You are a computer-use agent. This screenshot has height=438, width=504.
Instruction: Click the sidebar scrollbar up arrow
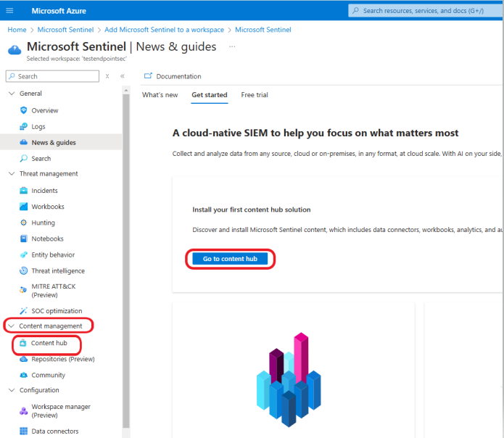[x=126, y=91]
